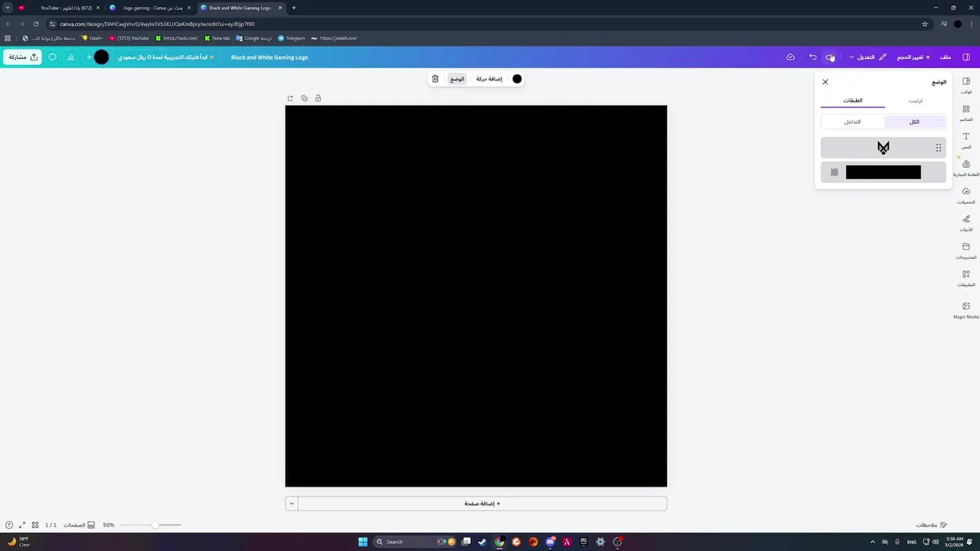980x551 pixels.
Task: Open the Elements (العناصر) sidebar panel
Action: pos(966,112)
